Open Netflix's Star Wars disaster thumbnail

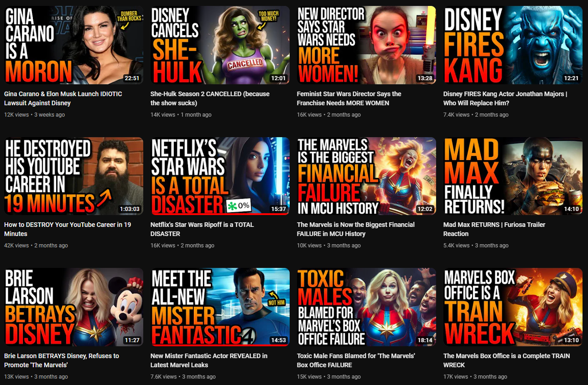point(220,176)
